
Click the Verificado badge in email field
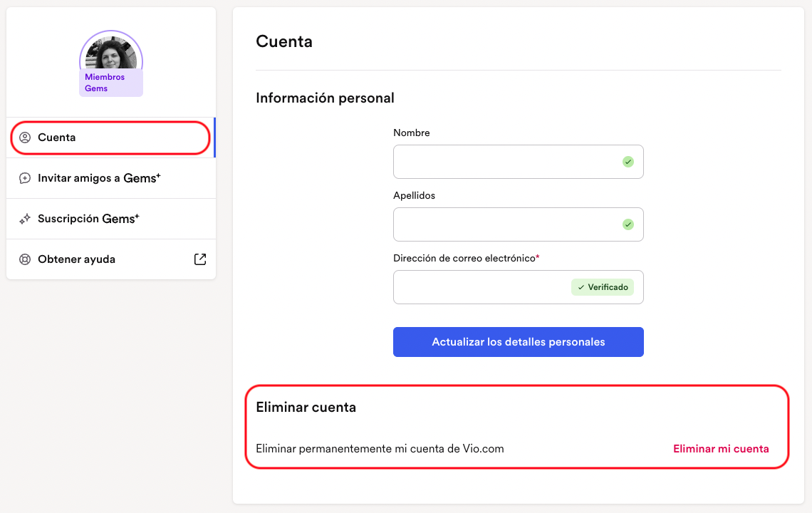pos(603,287)
